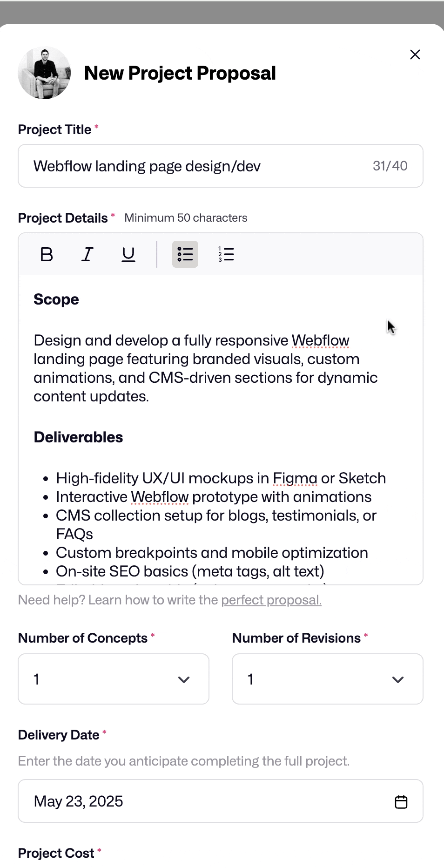Place cursor in the Scope paragraph text

pos(205,368)
